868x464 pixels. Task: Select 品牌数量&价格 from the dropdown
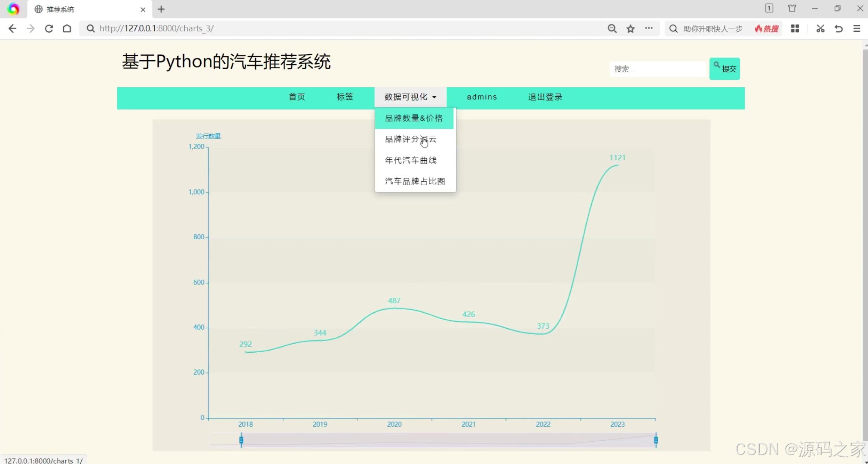[x=414, y=118]
